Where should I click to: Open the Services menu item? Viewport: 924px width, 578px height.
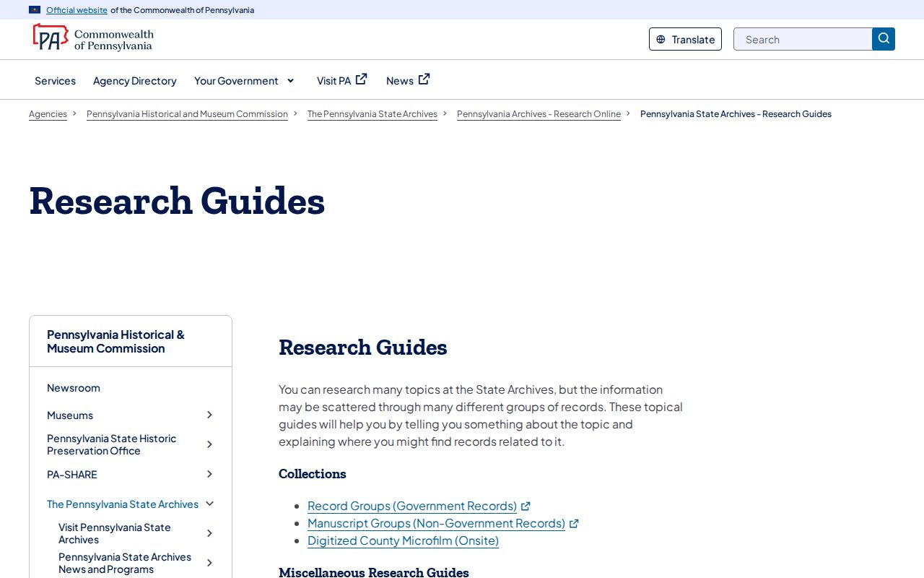click(x=55, y=81)
